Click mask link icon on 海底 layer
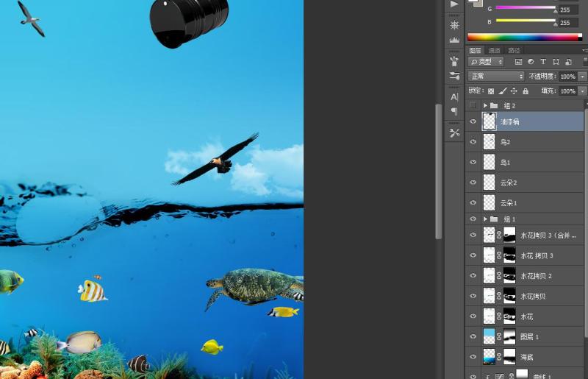588x379 pixels. click(x=499, y=357)
